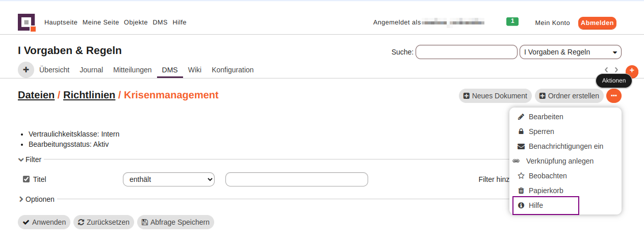
Task: Uncheck the Titel filter checkbox
Action: [27, 179]
